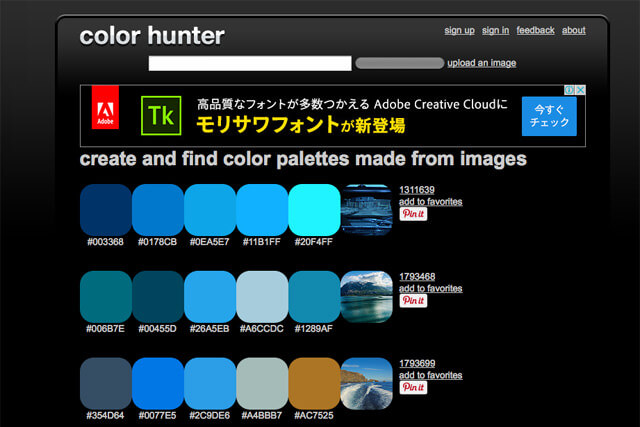Click the search text input field

pos(250,63)
